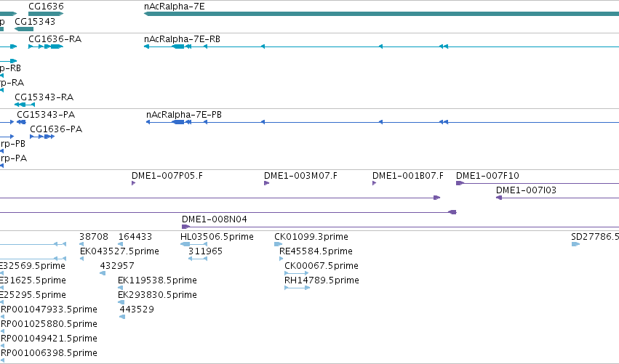Click the CG15343-RA transcript glyph
The height and width of the screenshot is (364, 619).
coord(25,105)
